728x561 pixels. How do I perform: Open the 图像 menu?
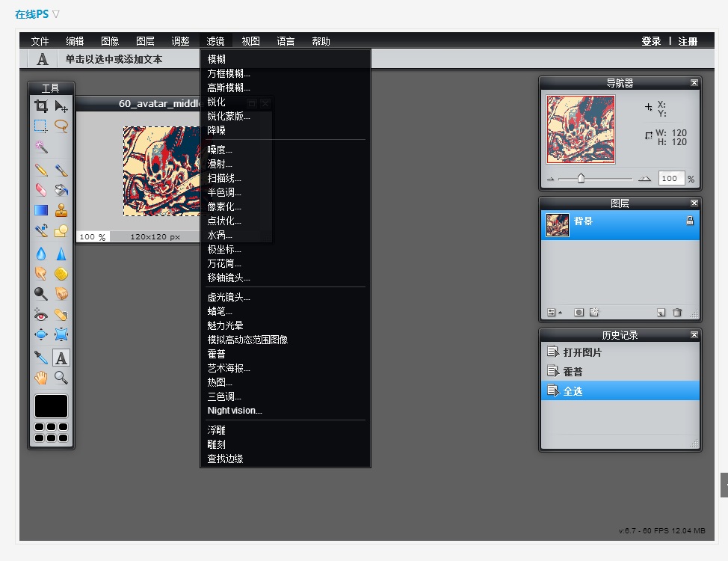(110, 41)
